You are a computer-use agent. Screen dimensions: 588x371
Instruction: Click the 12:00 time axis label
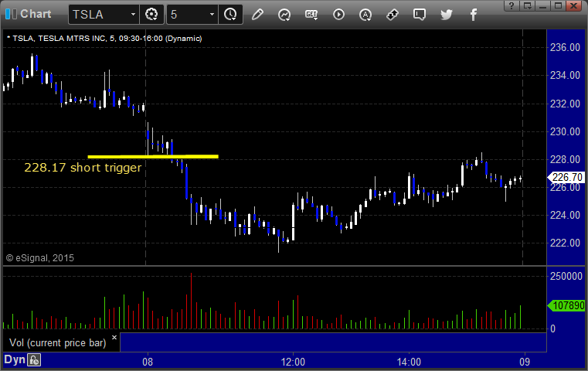[293, 362]
